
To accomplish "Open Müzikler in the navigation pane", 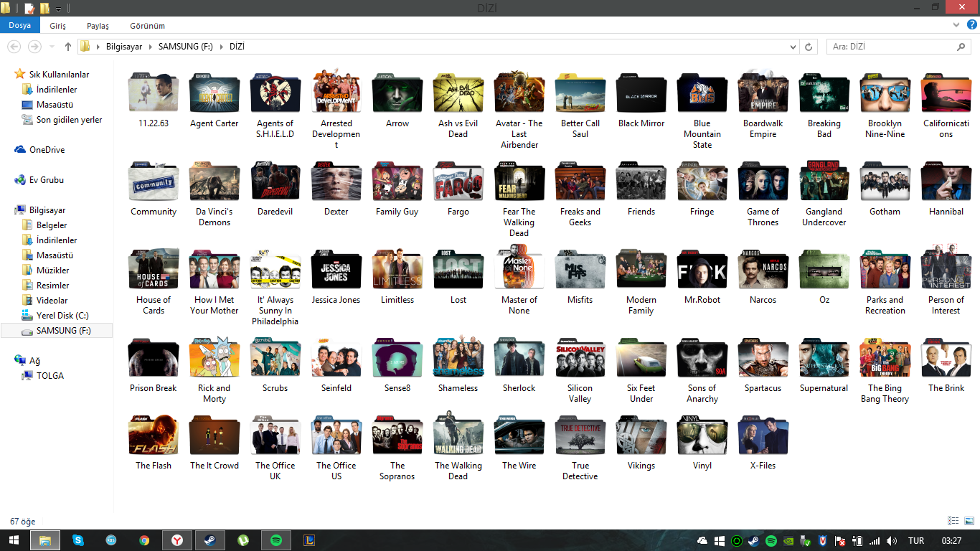I will tap(53, 270).
